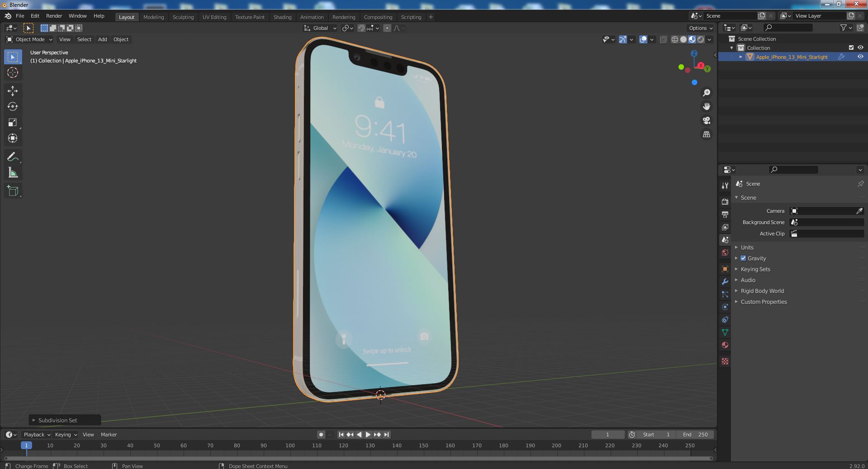Open the View Layer properties tab

coord(725,227)
